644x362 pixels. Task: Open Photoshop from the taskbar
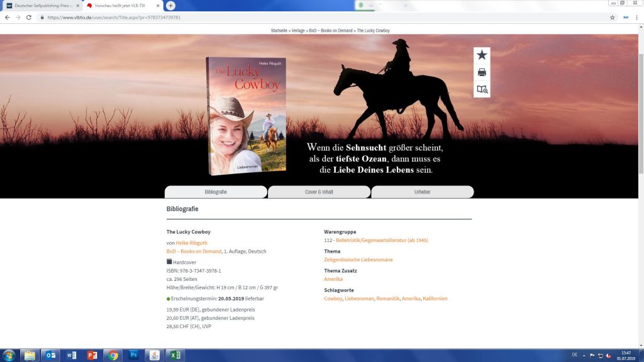(133, 356)
